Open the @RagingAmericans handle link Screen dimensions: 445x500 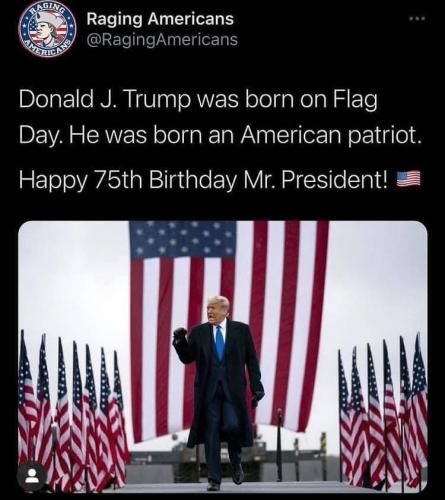click(x=162, y=39)
